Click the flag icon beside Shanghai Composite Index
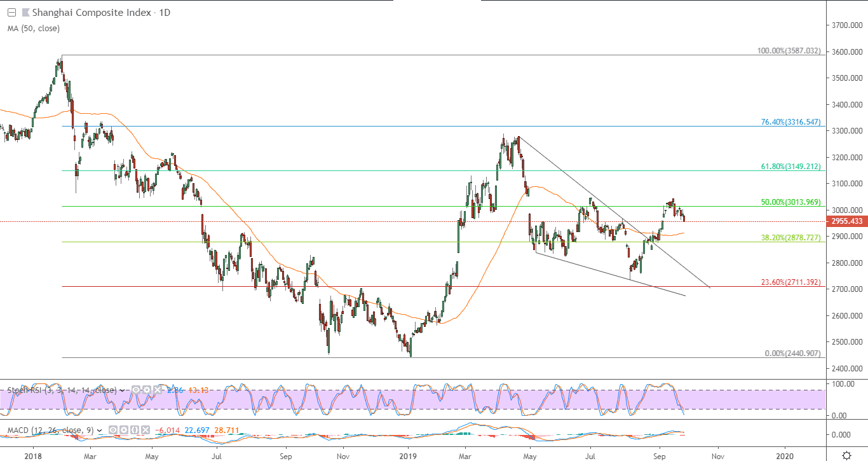This screenshot has width=868, height=461. pos(25,12)
